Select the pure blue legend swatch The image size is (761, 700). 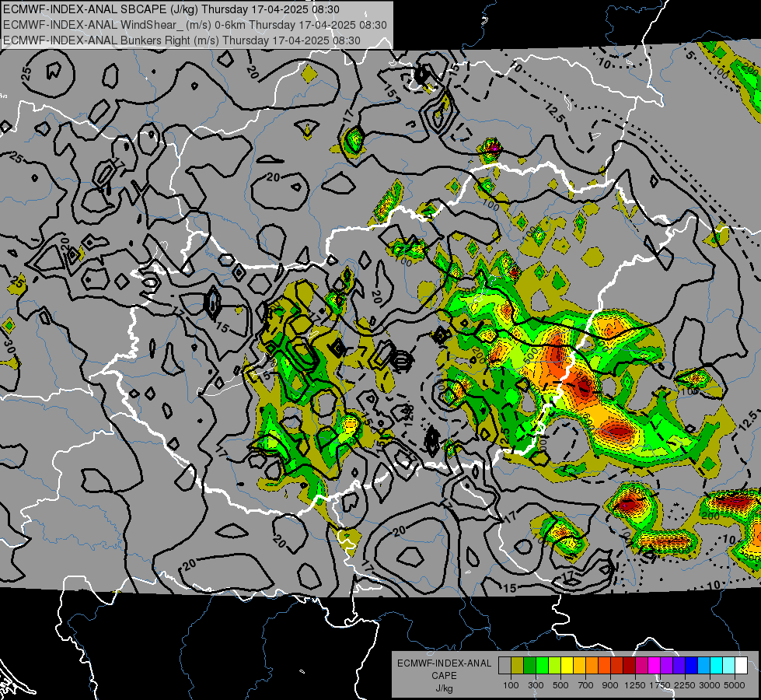point(692,665)
